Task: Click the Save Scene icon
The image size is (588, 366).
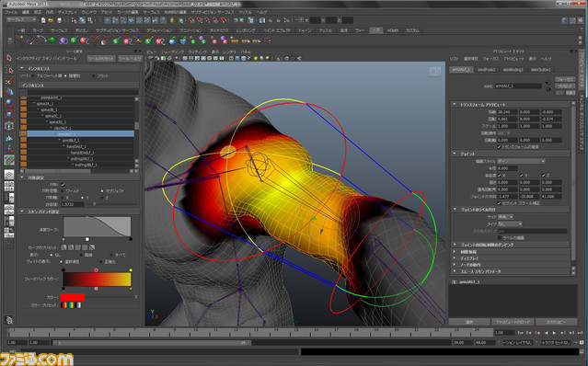Action: click(x=59, y=20)
